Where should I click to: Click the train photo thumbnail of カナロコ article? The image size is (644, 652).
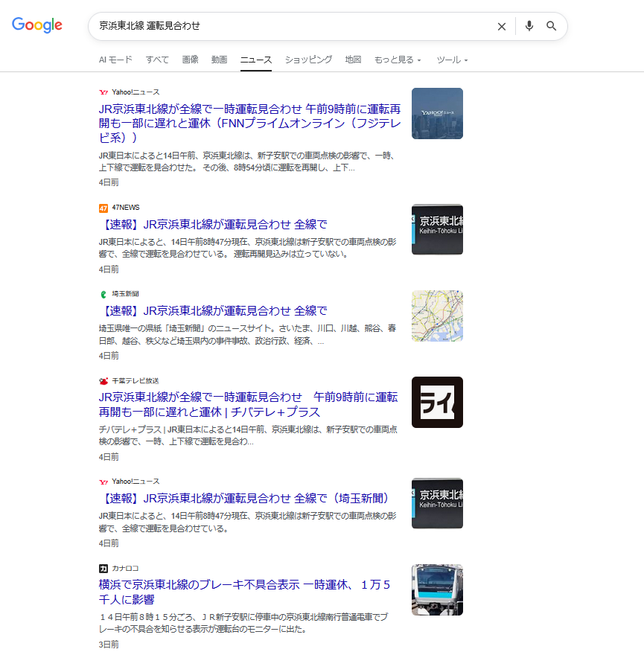pos(437,589)
